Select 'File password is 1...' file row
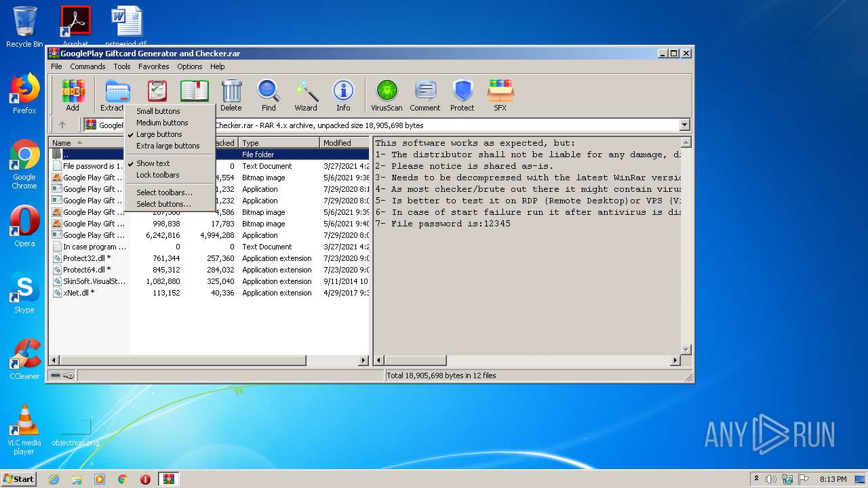Screen dimensions: 868x488 [x=89, y=166]
